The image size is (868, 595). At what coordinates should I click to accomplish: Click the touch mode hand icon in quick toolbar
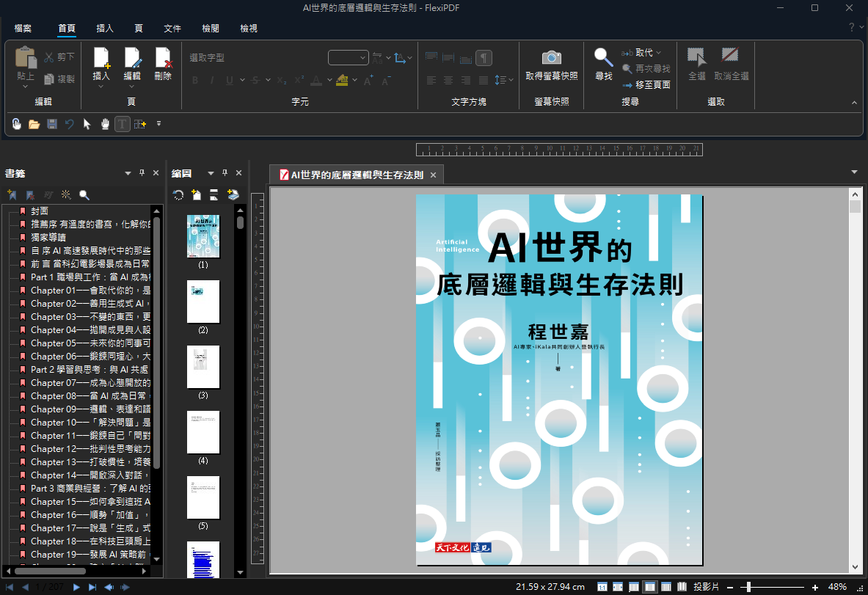[17, 124]
